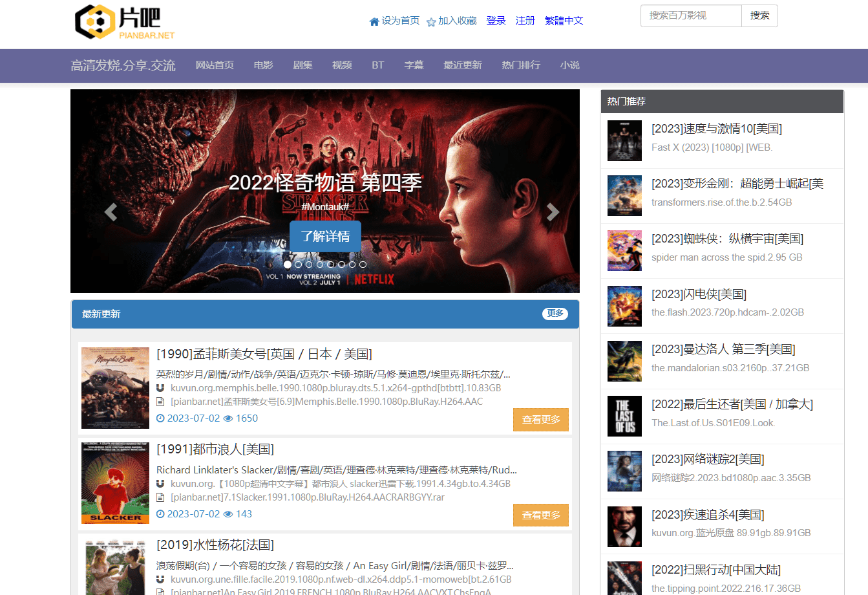This screenshot has height=595, width=868.
Task: Open BT navigation menu item
Action: click(378, 65)
